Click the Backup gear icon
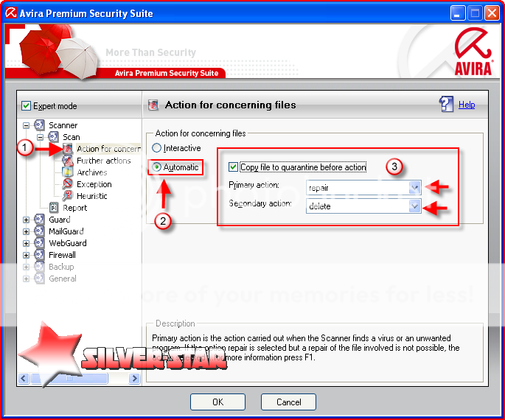Image resolution: width=505 pixels, height=420 pixels. (39, 267)
